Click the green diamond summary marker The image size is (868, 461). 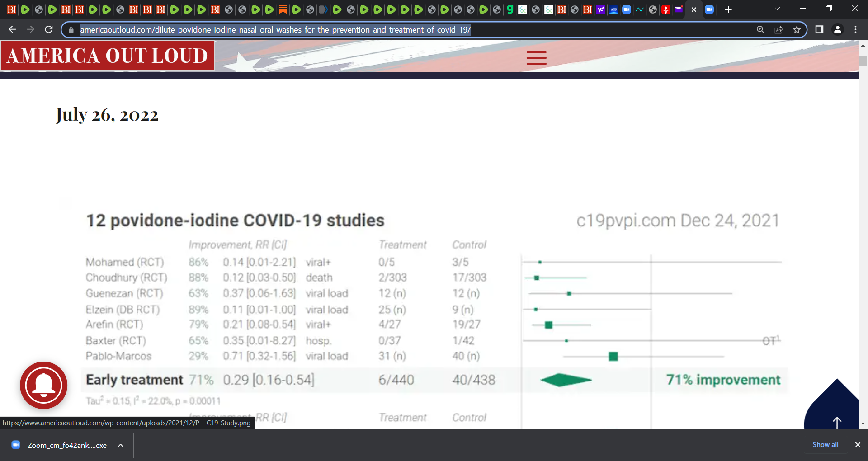coord(566,380)
